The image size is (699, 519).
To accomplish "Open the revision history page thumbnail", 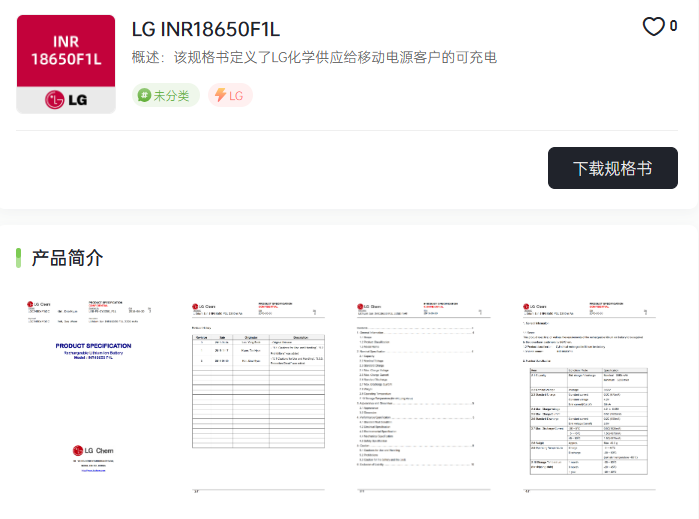I will click(x=258, y=396).
